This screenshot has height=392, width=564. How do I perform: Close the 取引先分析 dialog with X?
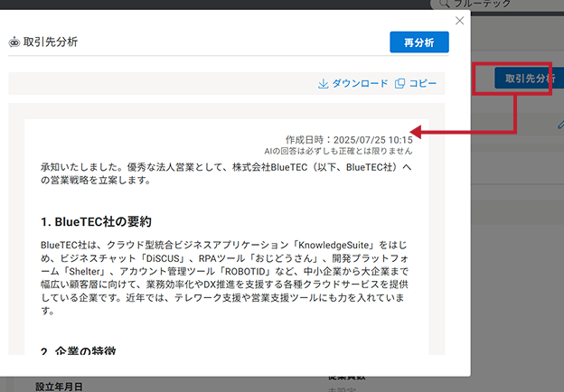459,21
